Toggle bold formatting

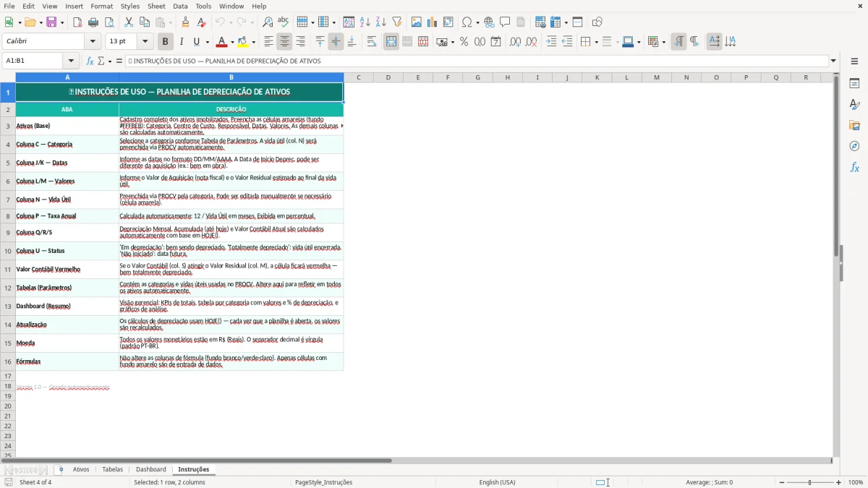coord(165,41)
